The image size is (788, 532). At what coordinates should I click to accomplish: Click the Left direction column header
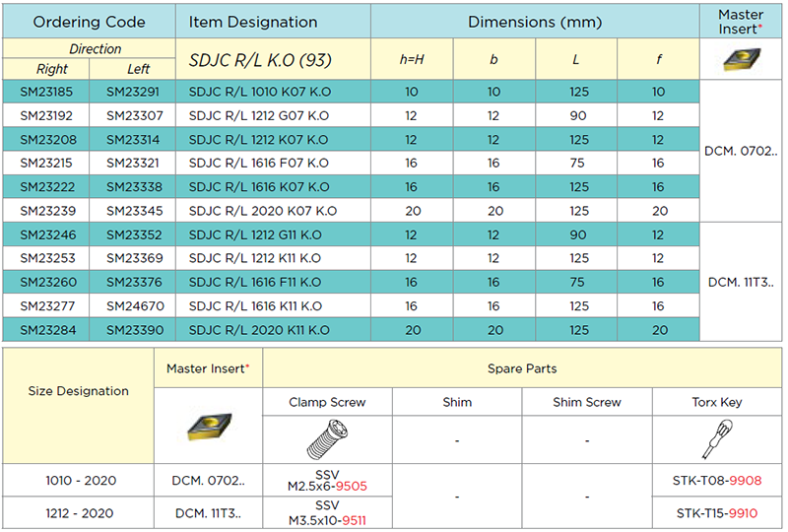pyautogui.click(x=138, y=69)
